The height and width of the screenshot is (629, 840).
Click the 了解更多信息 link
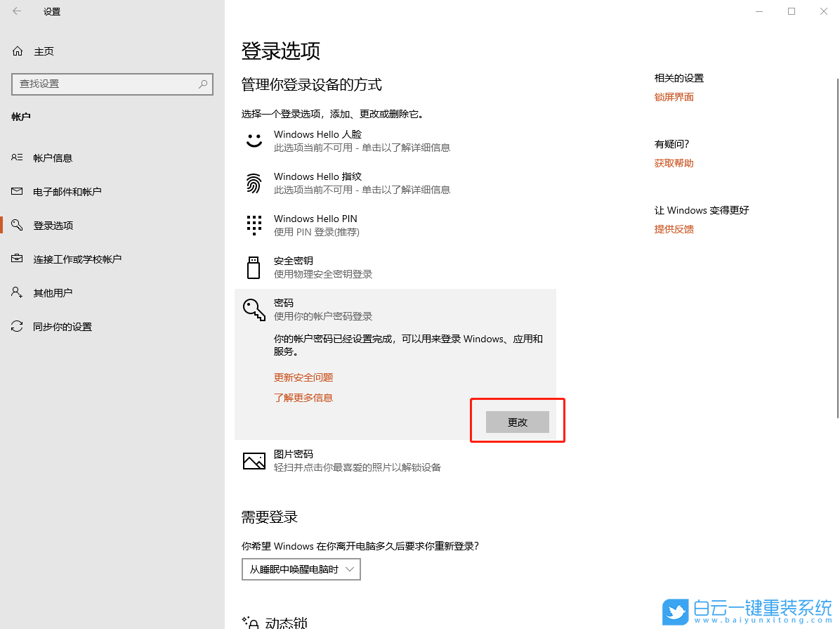pyautogui.click(x=303, y=397)
